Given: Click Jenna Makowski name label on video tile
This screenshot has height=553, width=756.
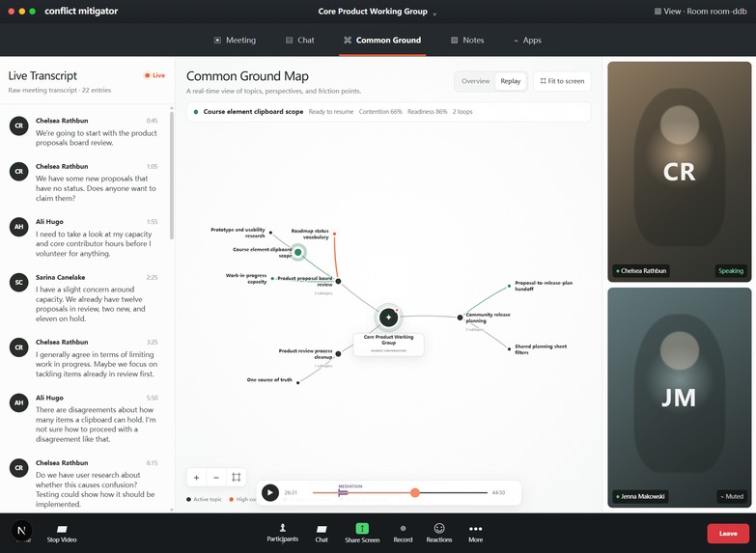Looking at the screenshot, I should pyautogui.click(x=640, y=496).
